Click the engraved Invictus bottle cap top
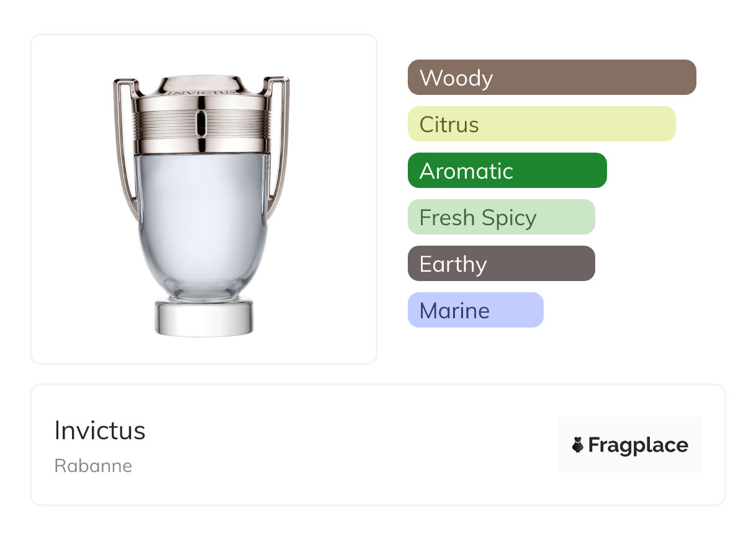This screenshot has height=536, width=756. point(201,86)
